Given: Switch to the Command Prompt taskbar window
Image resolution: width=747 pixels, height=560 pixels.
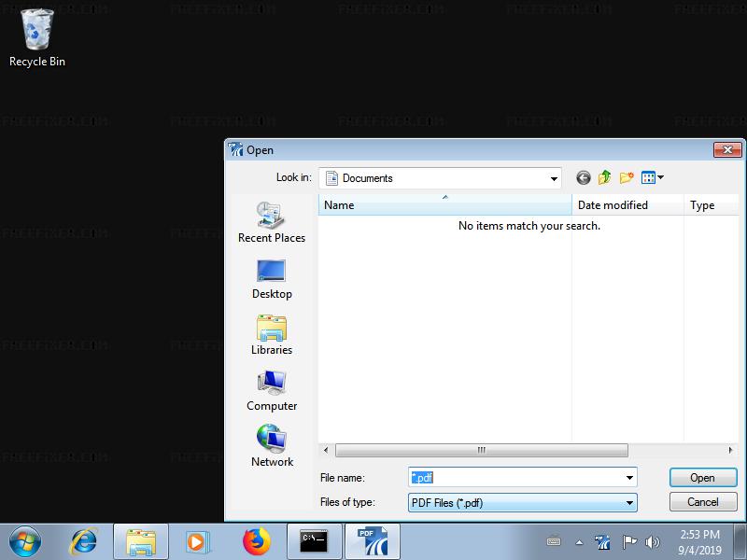Looking at the screenshot, I should [315, 541].
